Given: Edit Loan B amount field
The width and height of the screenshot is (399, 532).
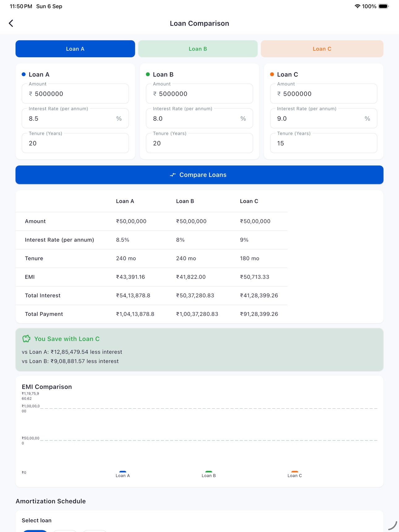Looking at the screenshot, I should point(199,94).
